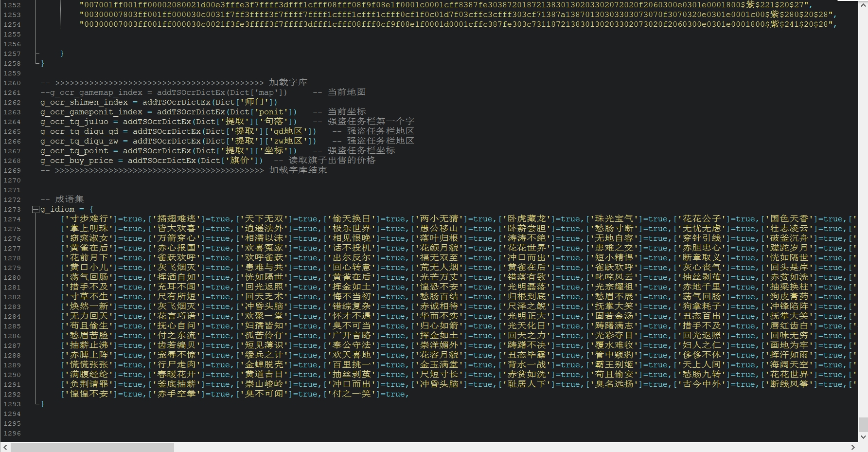Click line number 1293 in gutter

[x=12, y=404]
